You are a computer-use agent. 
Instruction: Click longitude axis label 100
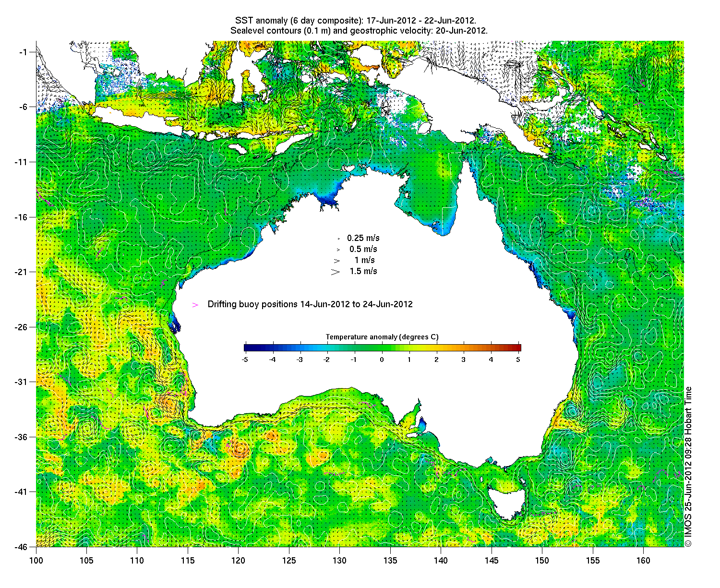click(36, 561)
